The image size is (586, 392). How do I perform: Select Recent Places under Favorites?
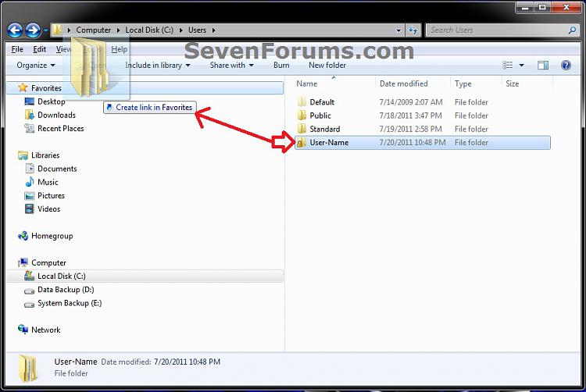point(60,128)
